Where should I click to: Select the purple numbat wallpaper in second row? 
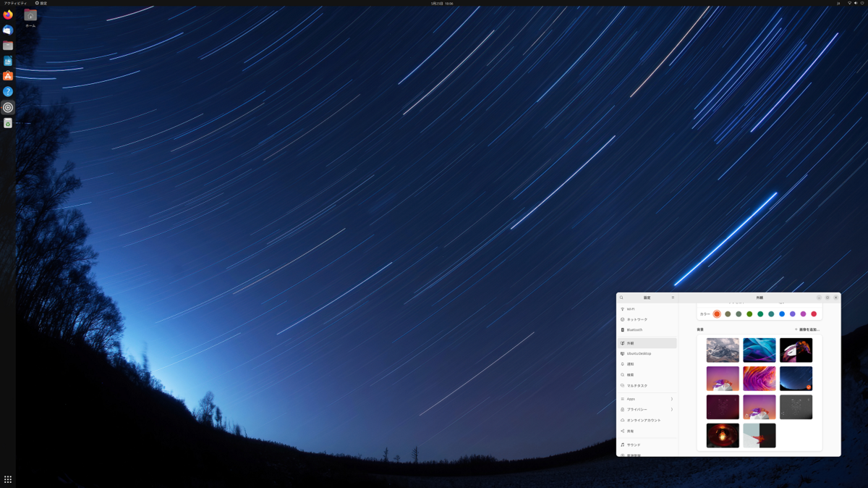click(x=723, y=379)
